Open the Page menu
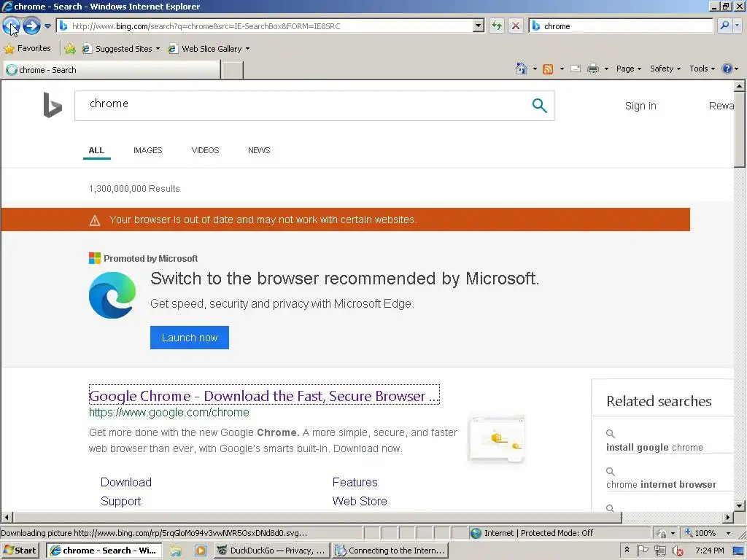The width and height of the screenshot is (747, 560). coord(628,69)
